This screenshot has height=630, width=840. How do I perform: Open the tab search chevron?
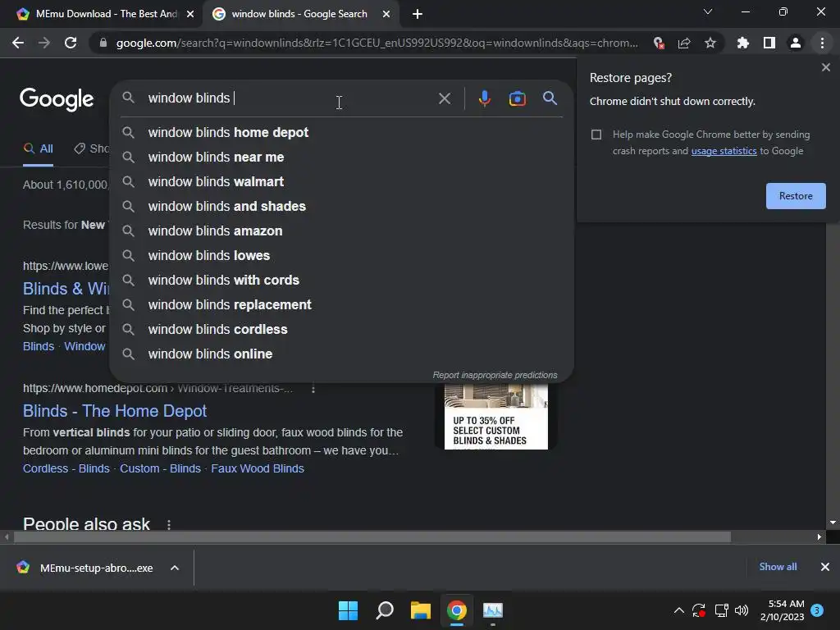tap(708, 11)
